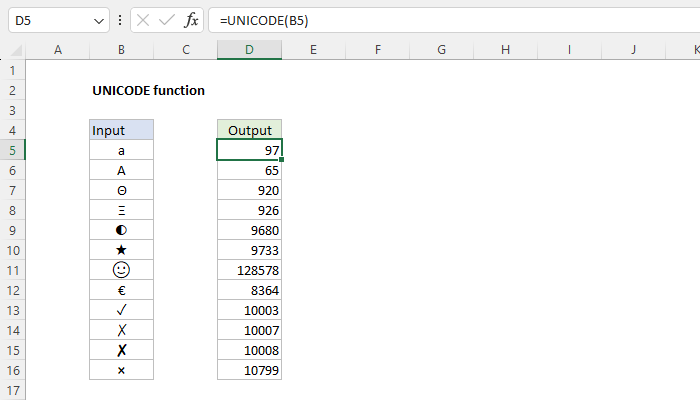Select row 1 header
Viewport: 700px width, 400px height.
tap(12, 71)
